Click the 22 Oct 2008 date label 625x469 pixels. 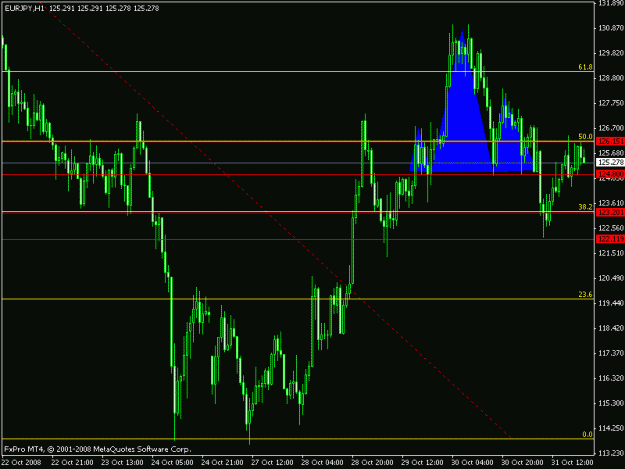21,462
